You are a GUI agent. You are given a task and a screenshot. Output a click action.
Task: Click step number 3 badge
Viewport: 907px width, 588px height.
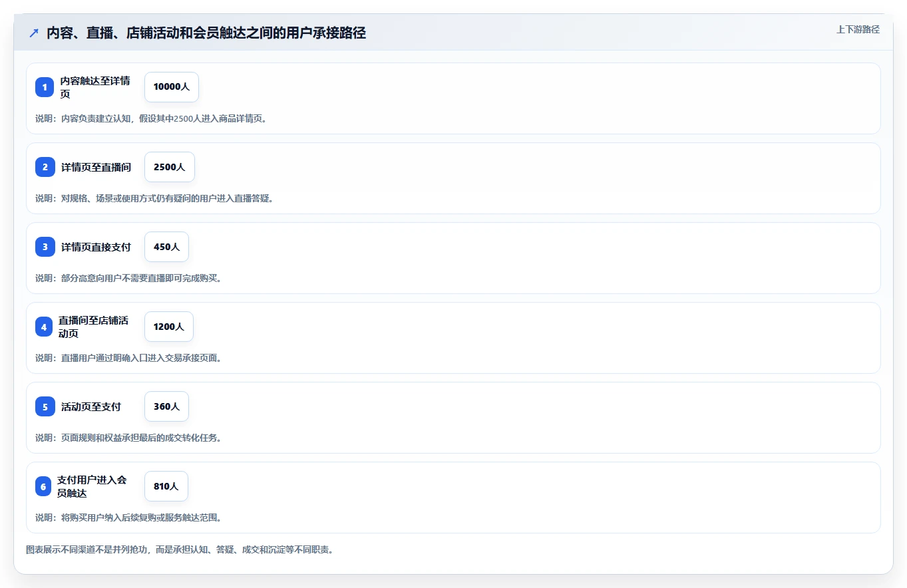coord(45,247)
